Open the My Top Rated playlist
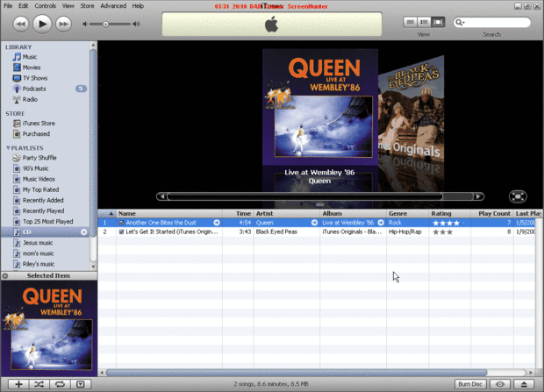 click(x=40, y=189)
